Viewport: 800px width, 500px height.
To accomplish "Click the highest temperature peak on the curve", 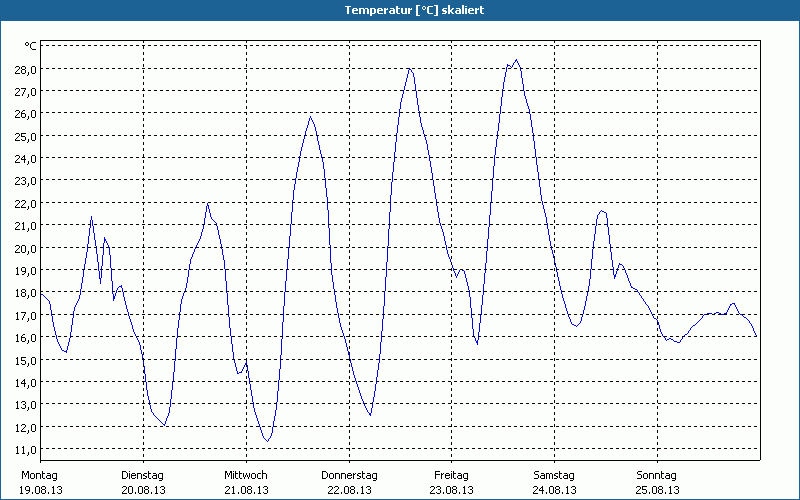I will pyautogui.click(x=516, y=61).
